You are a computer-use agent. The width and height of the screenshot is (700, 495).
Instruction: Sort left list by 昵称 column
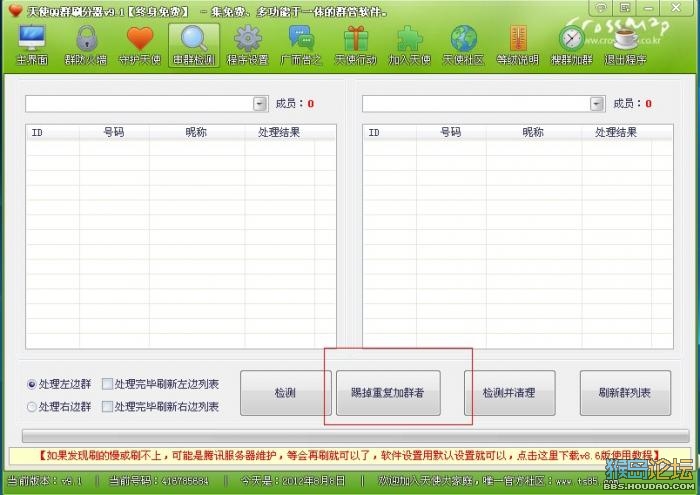(197, 133)
